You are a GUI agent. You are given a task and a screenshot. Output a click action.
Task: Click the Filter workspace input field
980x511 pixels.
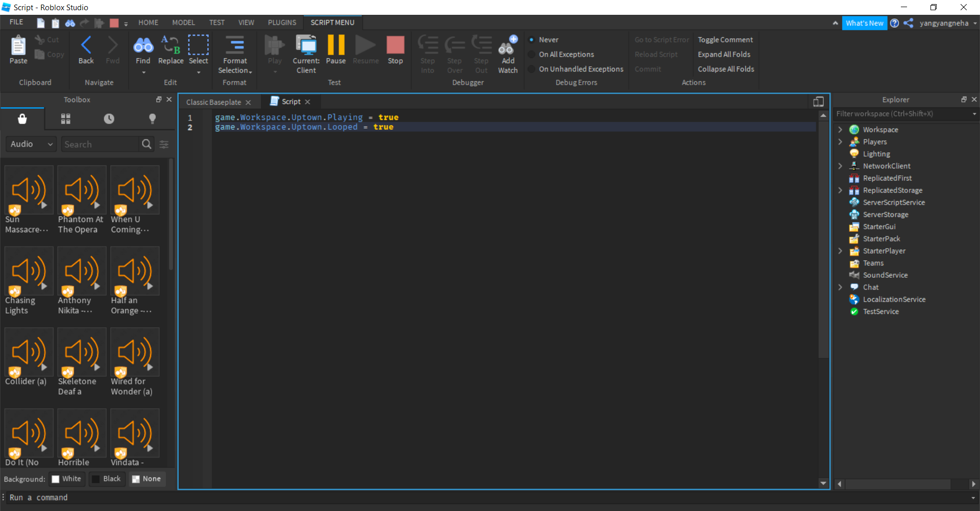pyautogui.click(x=901, y=114)
